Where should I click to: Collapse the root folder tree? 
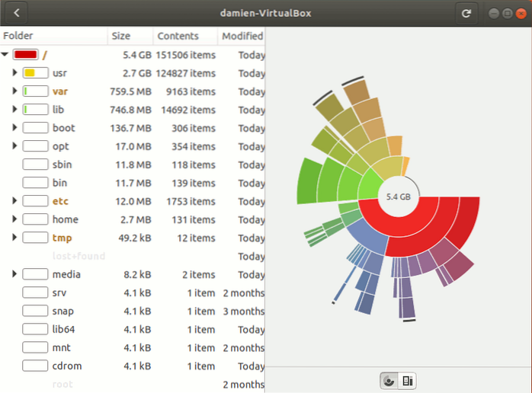pyautogui.click(x=5, y=55)
